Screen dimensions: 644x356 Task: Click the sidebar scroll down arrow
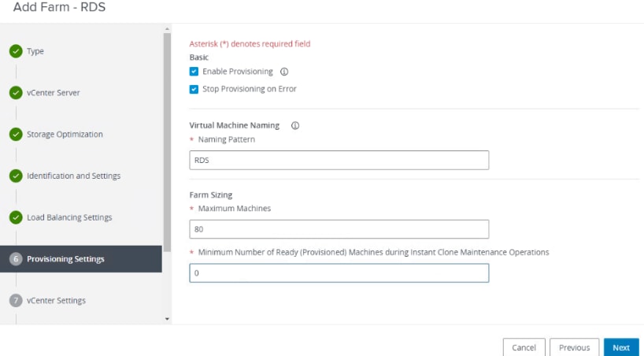click(x=167, y=319)
